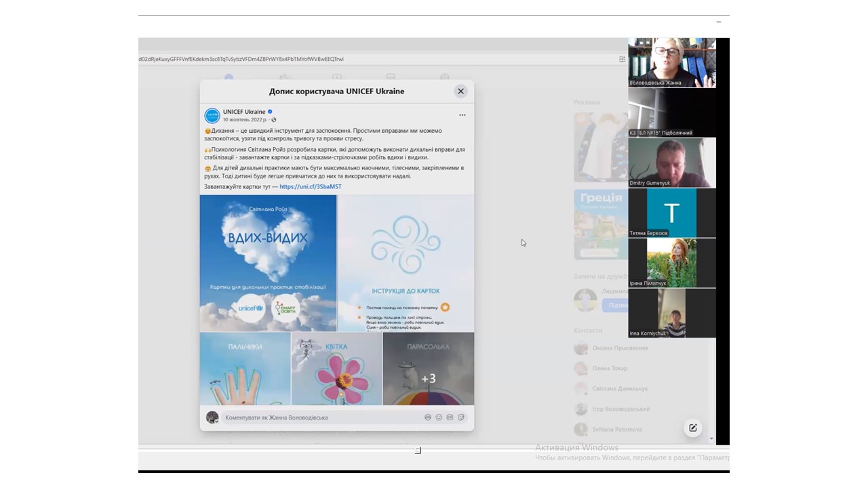This screenshot has width=868, height=488.
Task: Click the verified badge next to UNICEF Ukraine
Action: tap(270, 112)
